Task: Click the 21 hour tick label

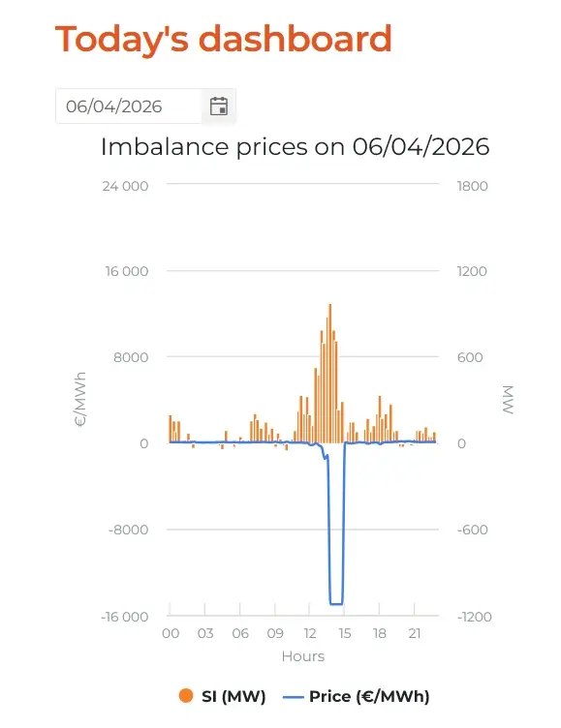Action: pos(414,634)
